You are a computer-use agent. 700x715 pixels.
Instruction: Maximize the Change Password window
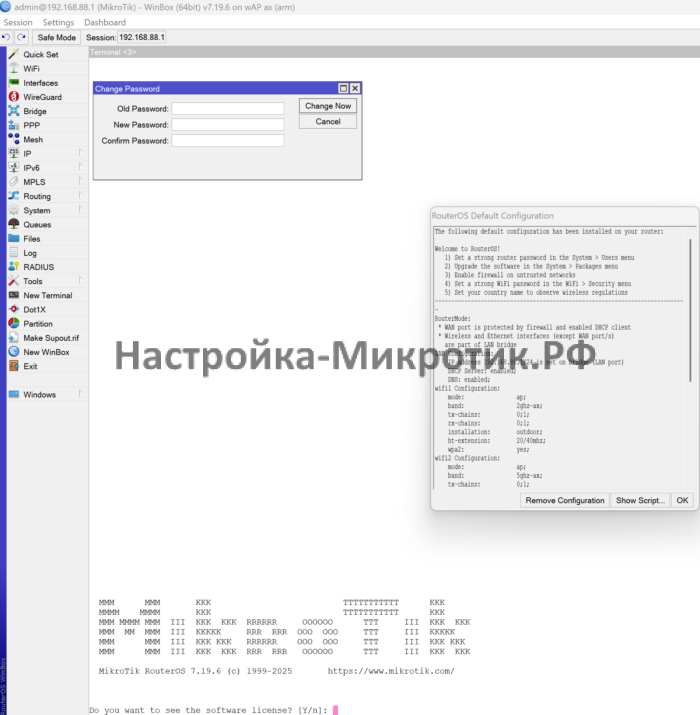point(343,88)
